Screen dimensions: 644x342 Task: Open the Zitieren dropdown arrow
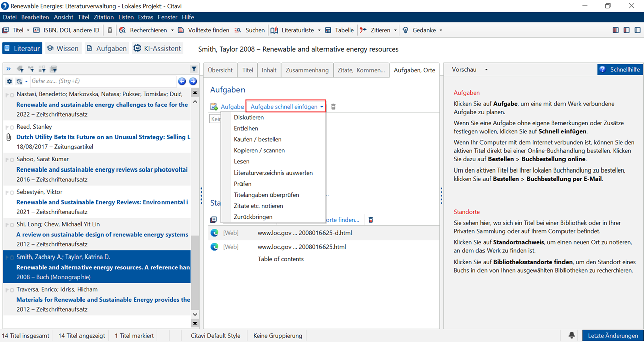[x=395, y=30]
